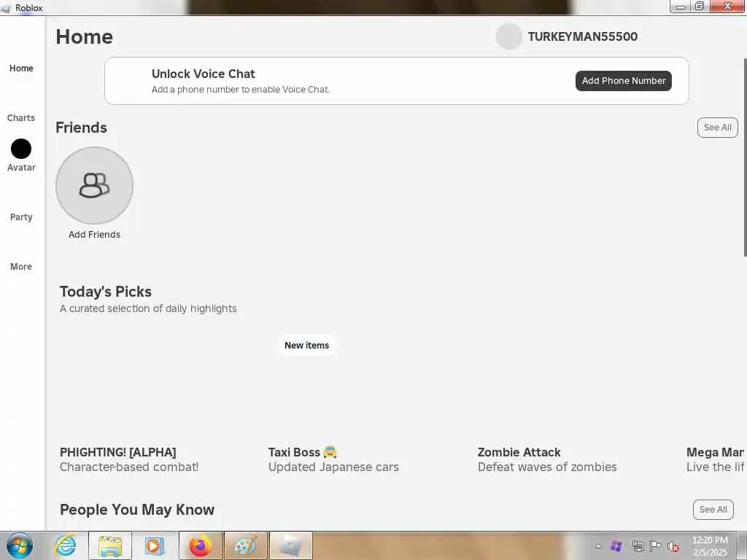See All friends button
The image size is (747, 560).
pos(718,128)
